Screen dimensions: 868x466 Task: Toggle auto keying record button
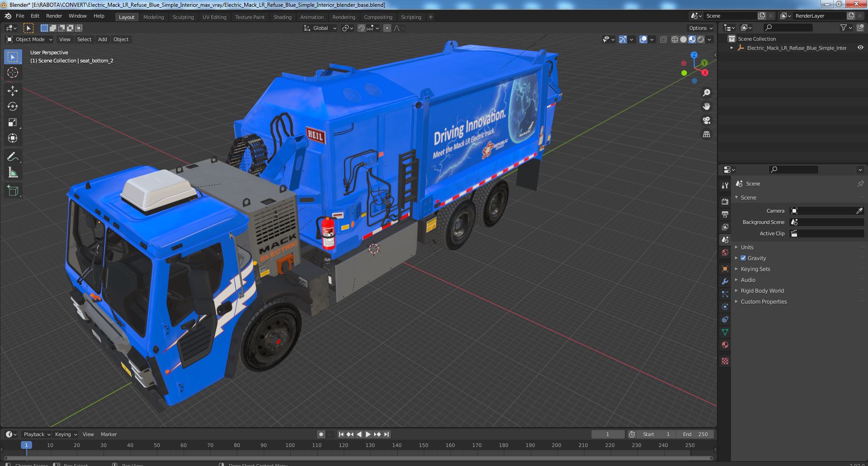click(x=321, y=434)
